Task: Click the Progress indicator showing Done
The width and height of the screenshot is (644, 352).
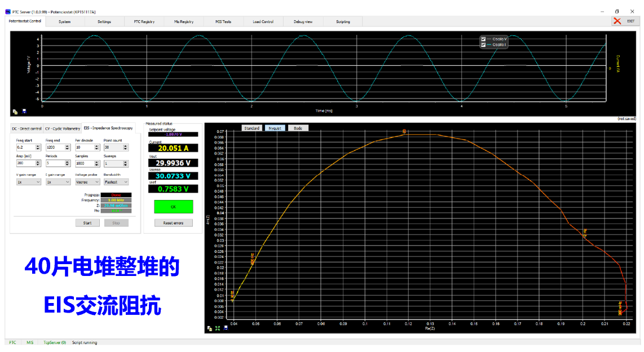Action: [x=116, y=195]
